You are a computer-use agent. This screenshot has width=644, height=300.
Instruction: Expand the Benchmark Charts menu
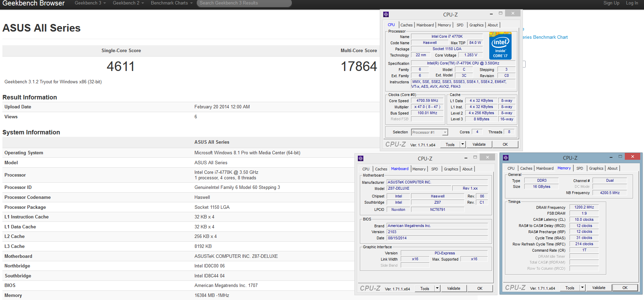[172, 3]
